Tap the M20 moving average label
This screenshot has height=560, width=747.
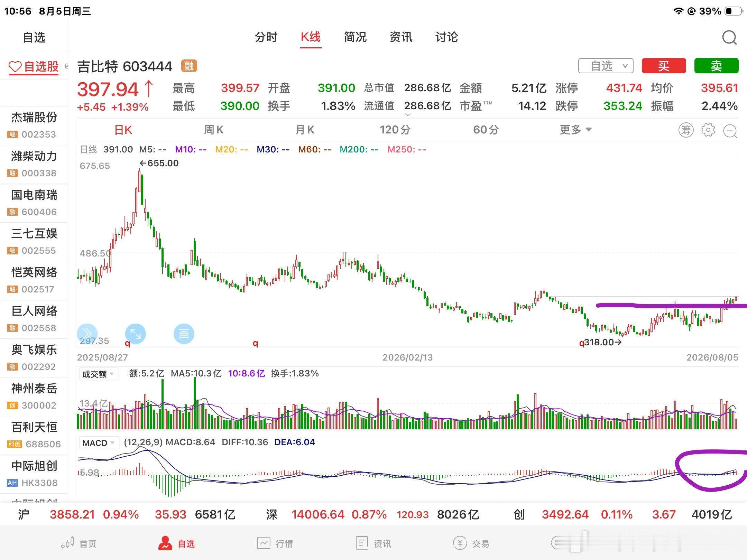(x=231, y=149)
